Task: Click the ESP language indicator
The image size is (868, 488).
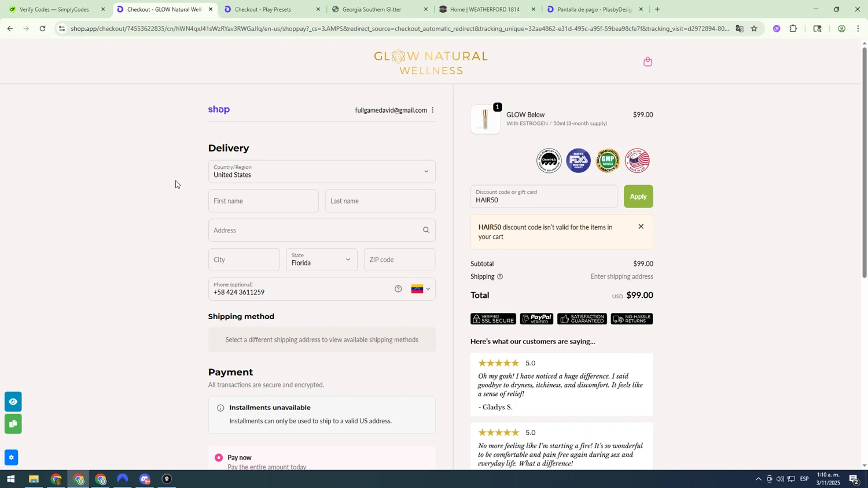Action: click(x=804, y=479)
